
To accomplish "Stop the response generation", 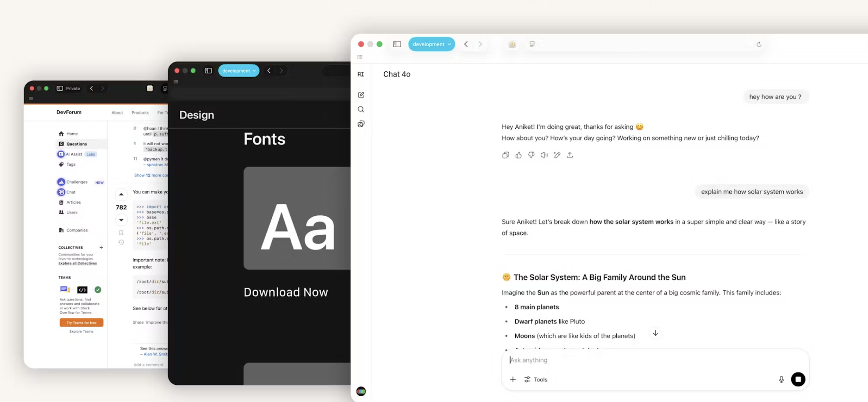I will (x=798, y=379).
